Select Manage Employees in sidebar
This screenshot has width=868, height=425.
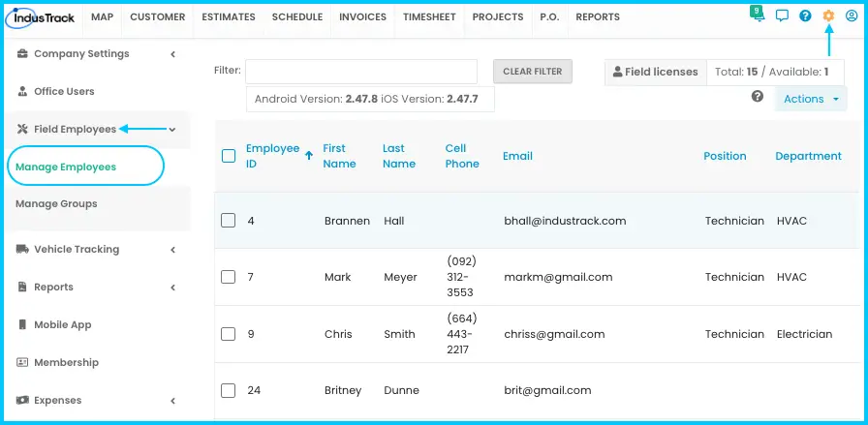pyautogui.click(x=66, y=167)
